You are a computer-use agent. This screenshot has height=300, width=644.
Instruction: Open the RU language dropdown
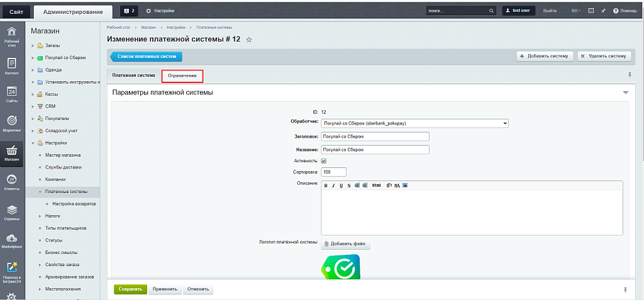(575, 11)
